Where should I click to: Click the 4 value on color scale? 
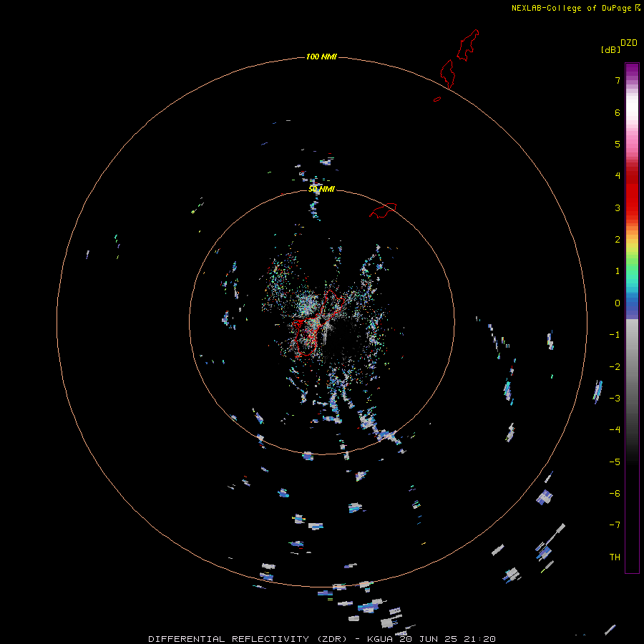pos(618,176)
